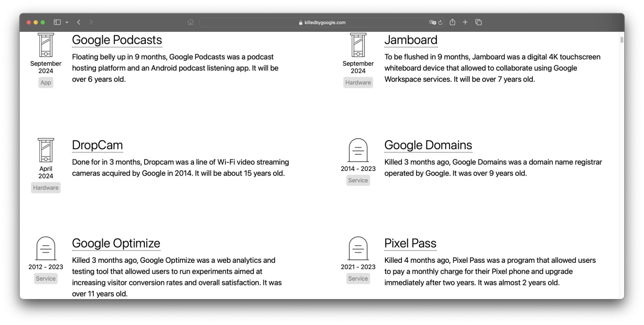Click the killedbygoogle.com address bar

coord(322,23)
